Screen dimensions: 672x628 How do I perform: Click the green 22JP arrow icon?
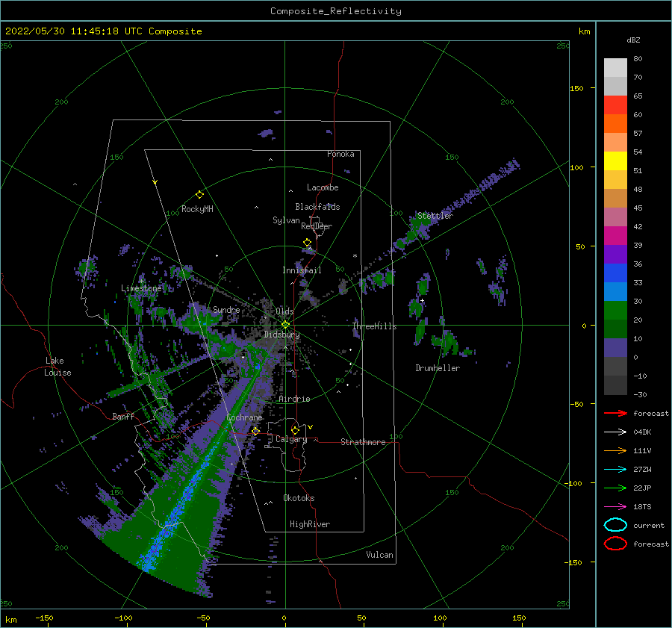coord(615,488)
